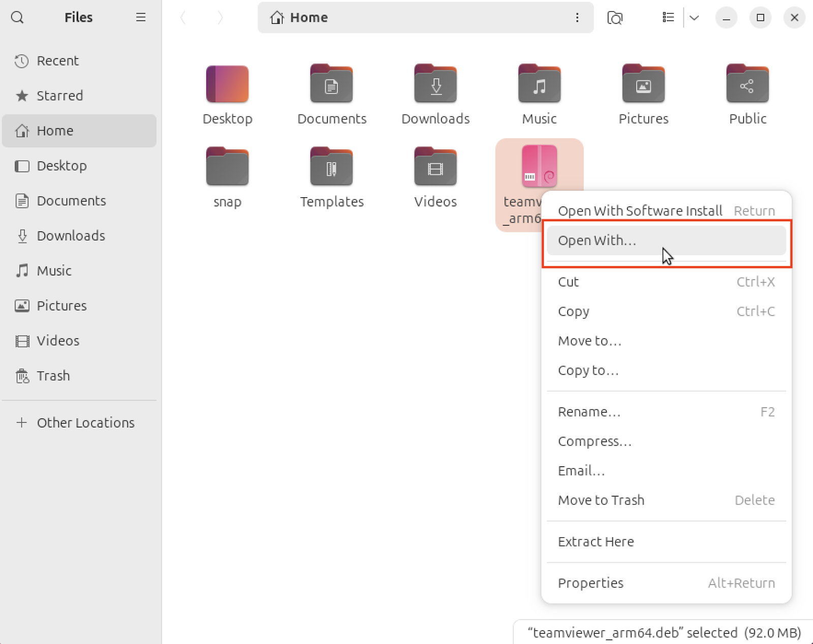Switch to list view using the list icon
Viewport: 813px width, 644px height.
668,17
